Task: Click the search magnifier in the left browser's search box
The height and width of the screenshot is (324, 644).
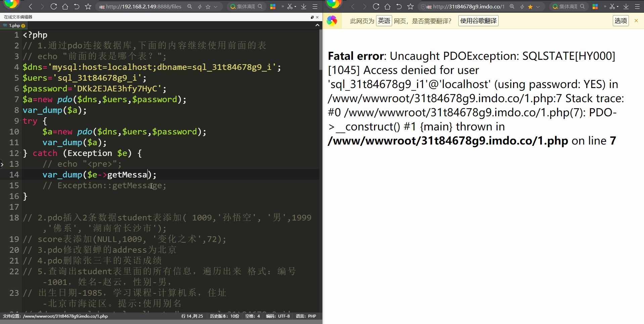Action: (260, 6)
